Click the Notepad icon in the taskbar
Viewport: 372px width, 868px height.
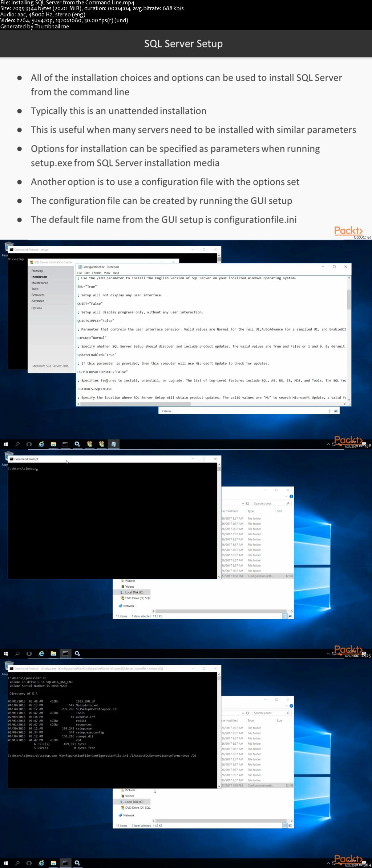pos(114,444)
